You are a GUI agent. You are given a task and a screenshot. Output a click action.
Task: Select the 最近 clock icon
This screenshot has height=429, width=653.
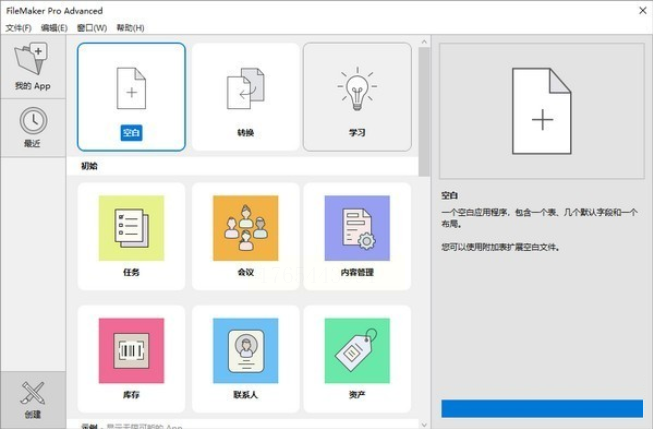pos(32,128)
